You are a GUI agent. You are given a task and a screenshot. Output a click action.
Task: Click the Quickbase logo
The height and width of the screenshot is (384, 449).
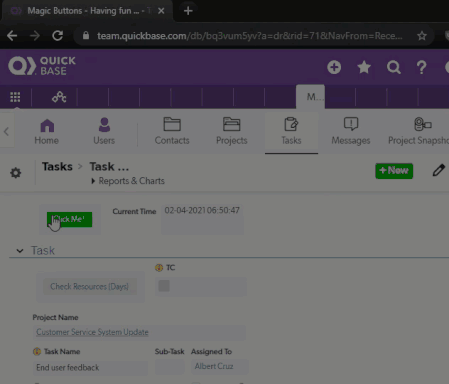pyautogui.click(x=42, y=66)
